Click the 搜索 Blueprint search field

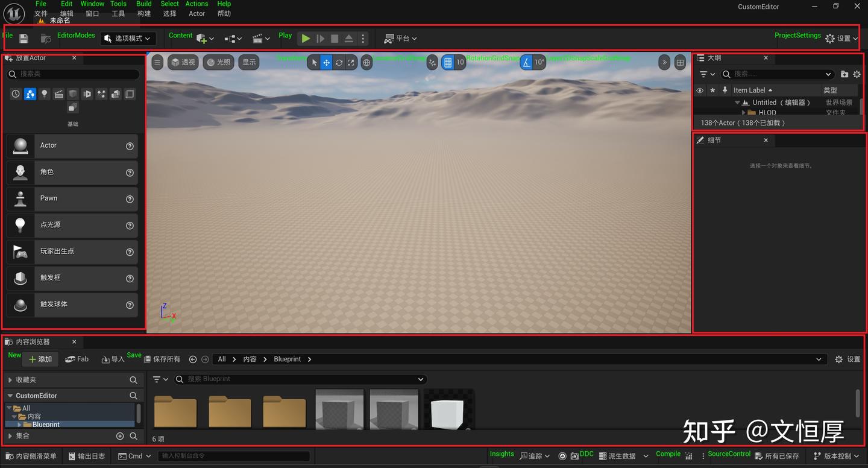(x=300, y=379)
